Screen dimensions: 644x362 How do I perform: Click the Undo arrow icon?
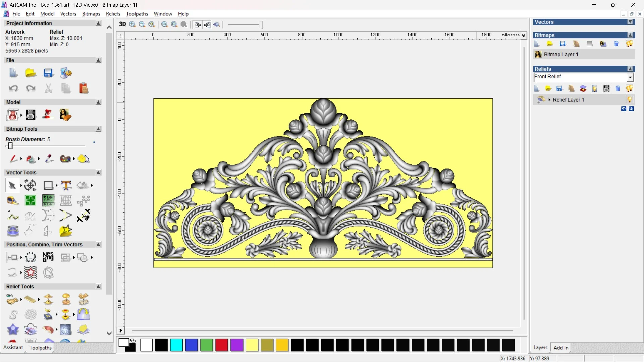pos(13,88)
